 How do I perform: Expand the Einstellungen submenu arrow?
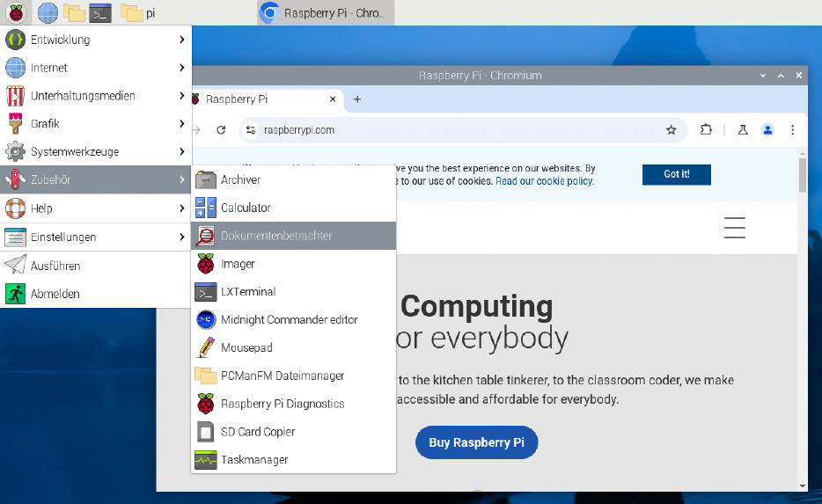(x=182, y=237)
